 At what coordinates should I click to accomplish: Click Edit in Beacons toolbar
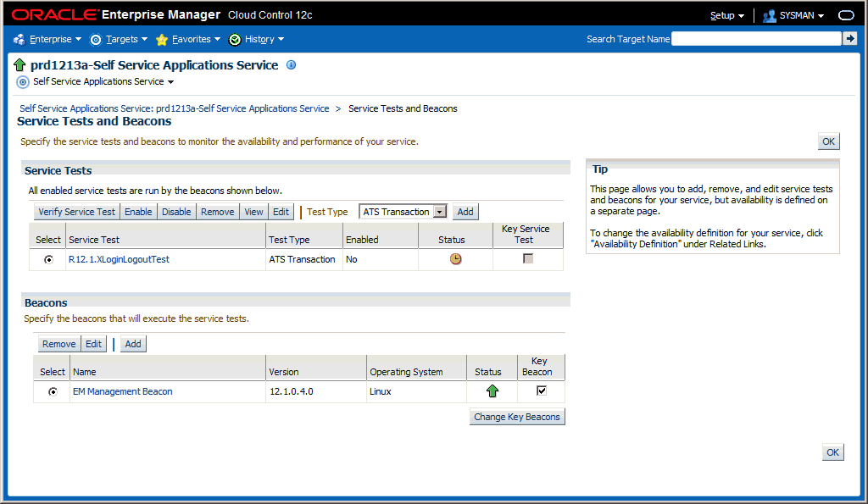pyautogui.click(x=93, y=344)
